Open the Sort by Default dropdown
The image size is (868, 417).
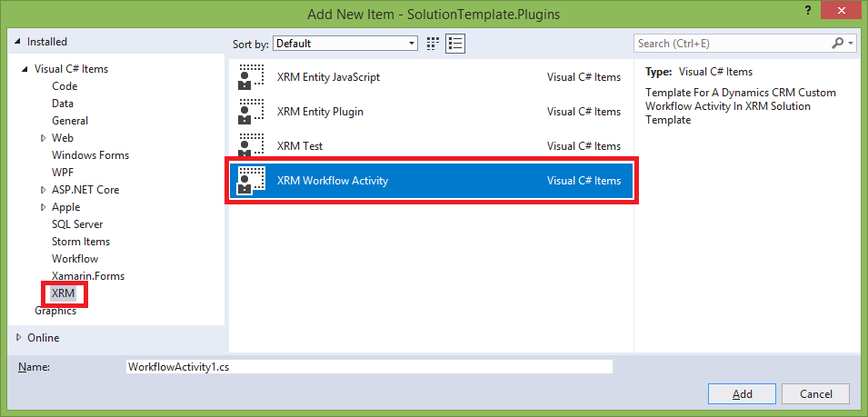(x=345, y=43)
